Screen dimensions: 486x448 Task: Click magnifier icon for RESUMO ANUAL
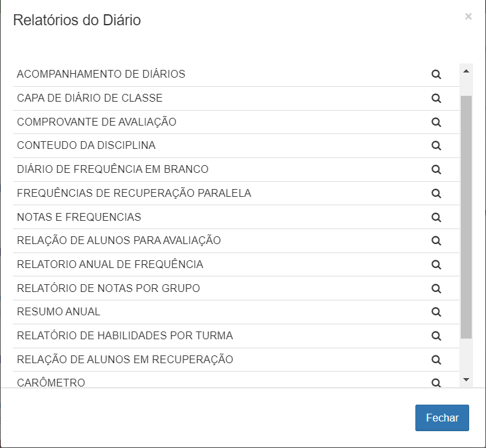click(436, 312)
